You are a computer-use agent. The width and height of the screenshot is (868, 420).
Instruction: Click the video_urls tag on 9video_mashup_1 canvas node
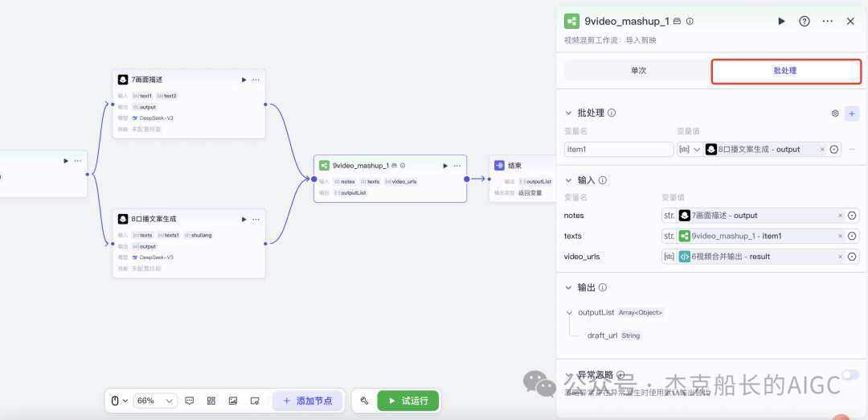tap(401, 181)
